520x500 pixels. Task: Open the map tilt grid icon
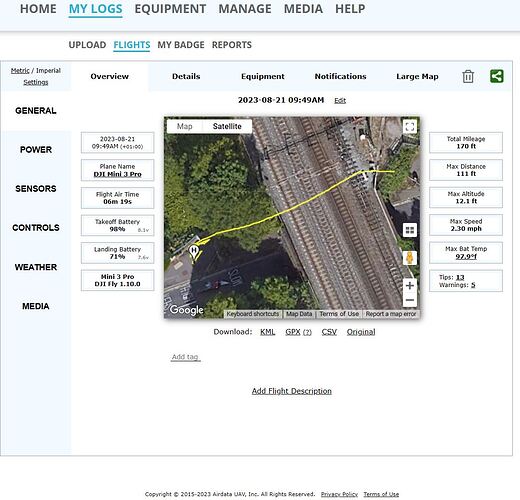(410, 230)
